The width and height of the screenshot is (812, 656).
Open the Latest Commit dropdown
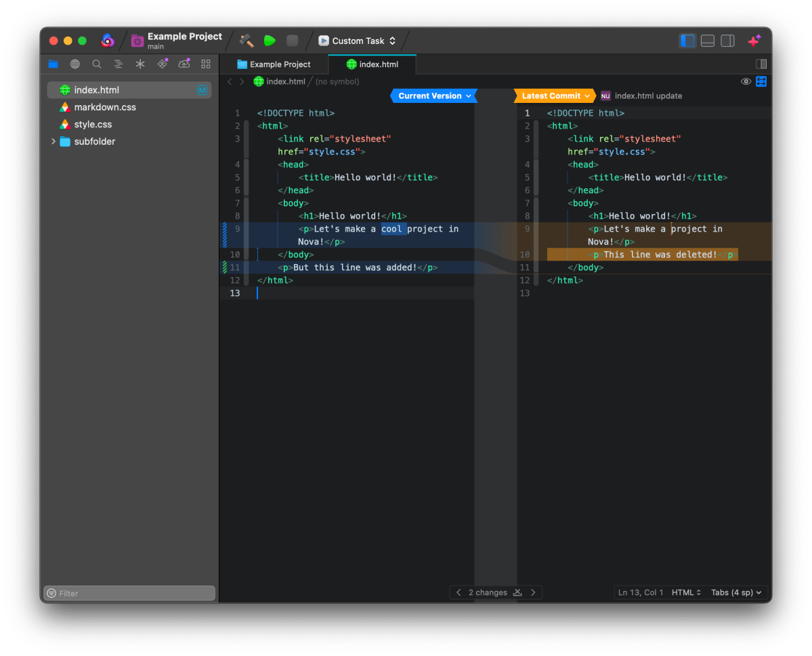coord(555,95)
